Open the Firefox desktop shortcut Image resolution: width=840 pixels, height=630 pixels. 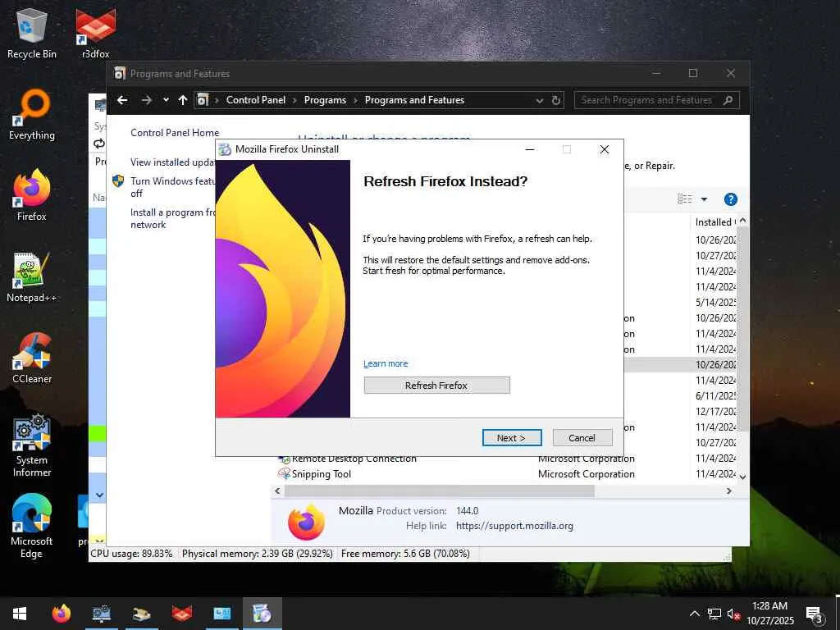32,195
